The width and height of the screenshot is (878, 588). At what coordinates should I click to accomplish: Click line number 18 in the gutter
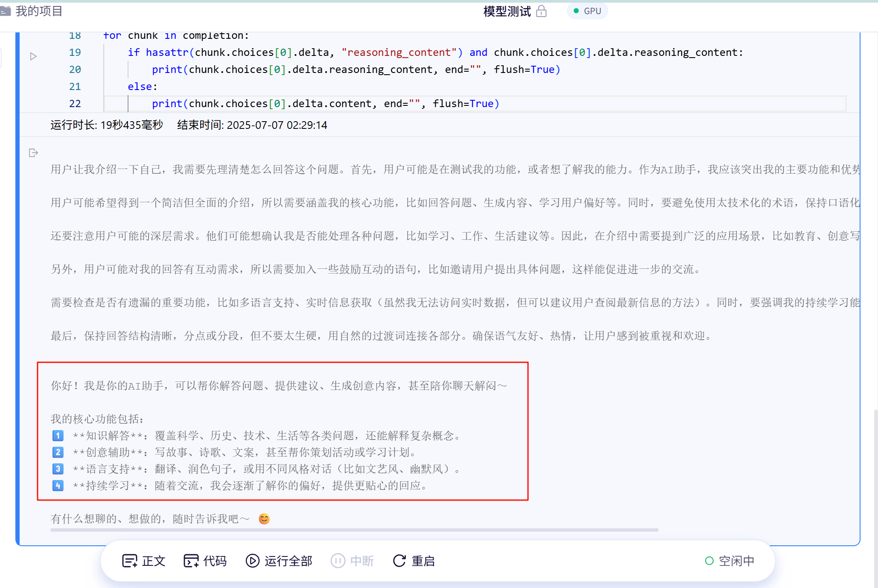pyautogui.click(x=75, y=36)
